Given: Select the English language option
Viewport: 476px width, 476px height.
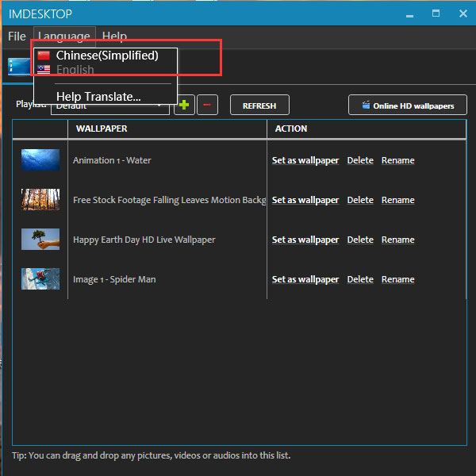Looking at the screenshot, I should [106, 70].
